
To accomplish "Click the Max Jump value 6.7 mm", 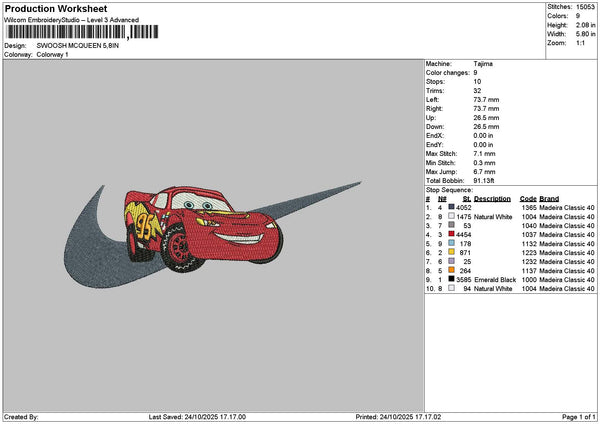I will click(484, 172).
